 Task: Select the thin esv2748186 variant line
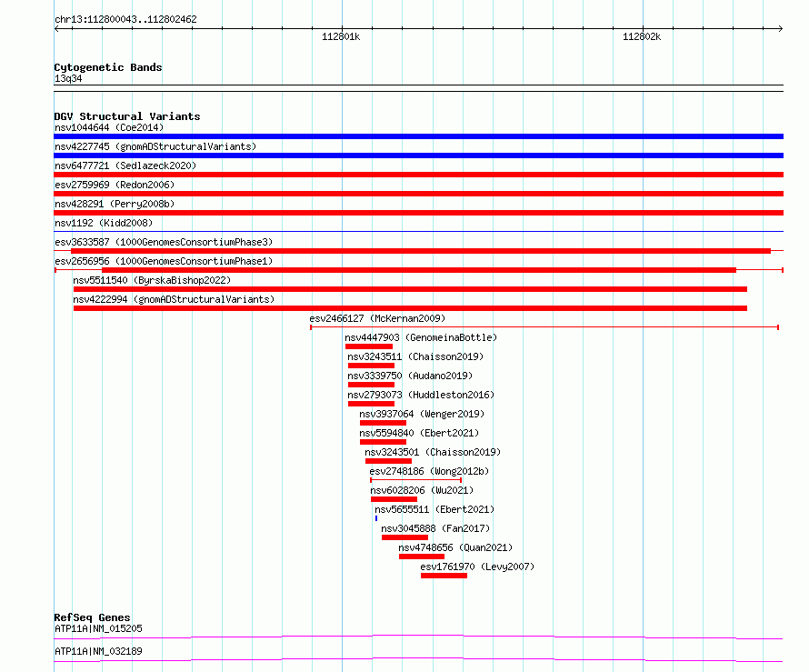[415, 480]
